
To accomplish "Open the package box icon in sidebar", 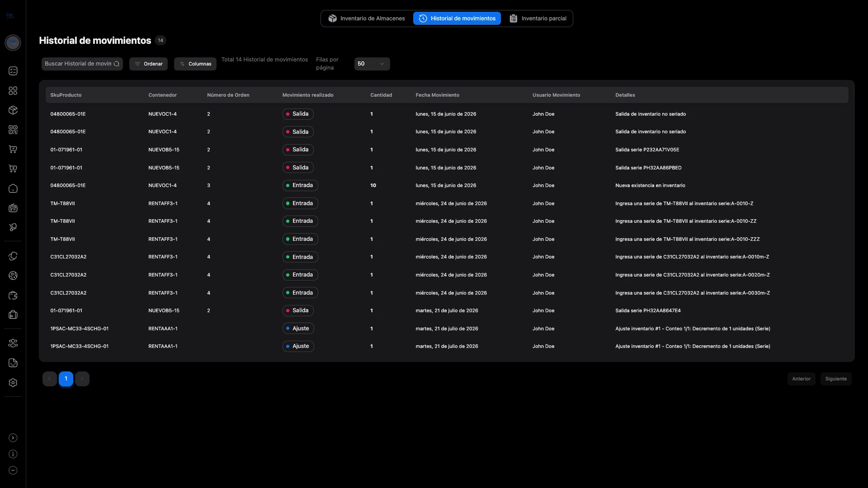I will (13, 110).
